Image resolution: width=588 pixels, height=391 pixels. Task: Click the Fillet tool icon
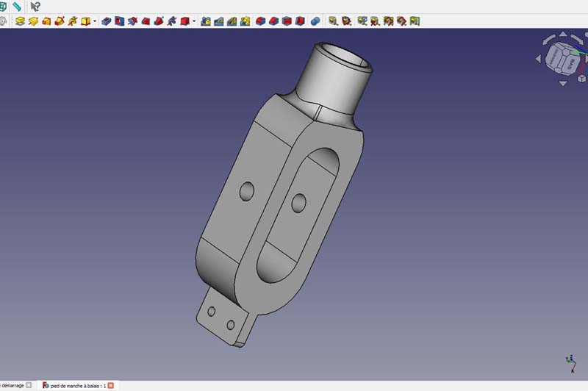pos(260,21)
